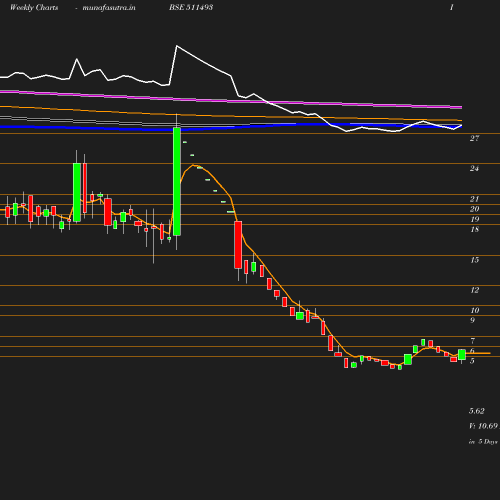Click the last green candle near price 6
The width and height of the screenshot is (500, 500).
click(462, 355)
